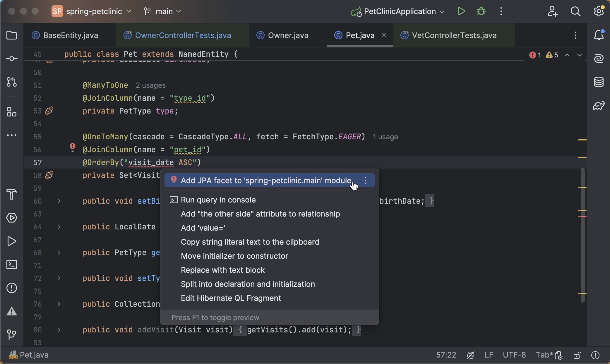Build the project with the hammer icon
Viewport: 610px width, 364px height.
[12, 195]
